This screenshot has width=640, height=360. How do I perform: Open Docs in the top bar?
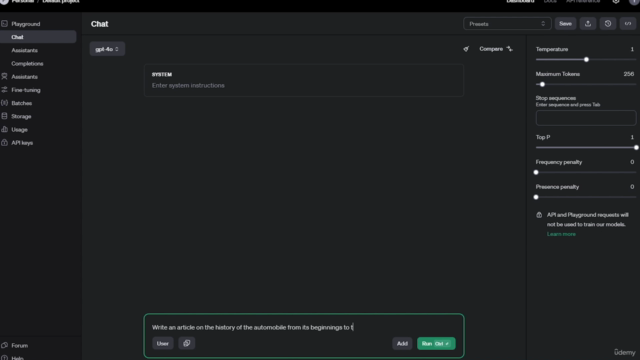click(x=550, y=2)
